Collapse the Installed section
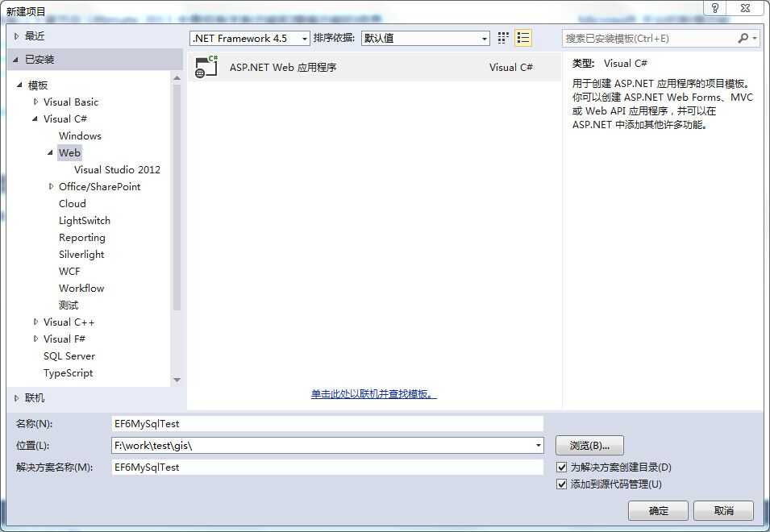This screenshot has height=532, width=770. 16,60
